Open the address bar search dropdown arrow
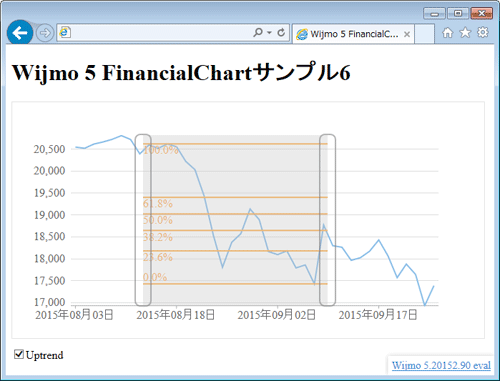The image size is (500, 381). [269, 33]
